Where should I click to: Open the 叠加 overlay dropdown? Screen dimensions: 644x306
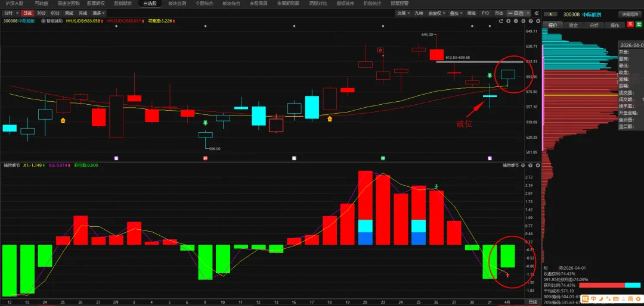[x=456, y=13]
